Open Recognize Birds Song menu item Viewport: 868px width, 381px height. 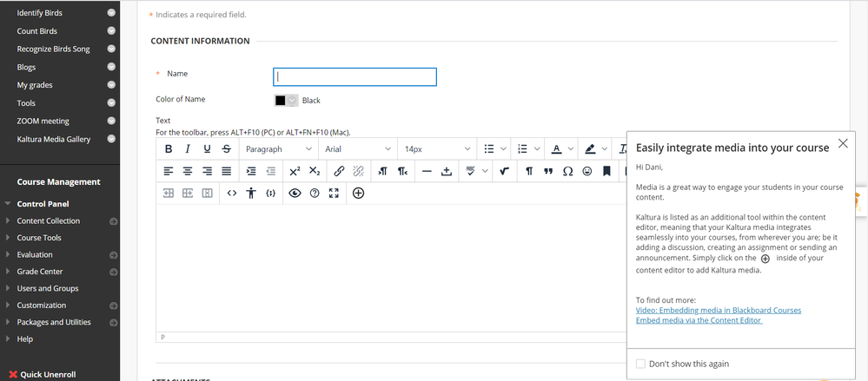pos(53,49)
